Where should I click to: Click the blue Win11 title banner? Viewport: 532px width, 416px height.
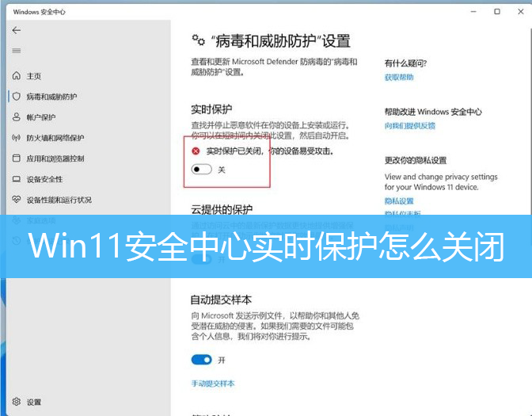point(266,246)
